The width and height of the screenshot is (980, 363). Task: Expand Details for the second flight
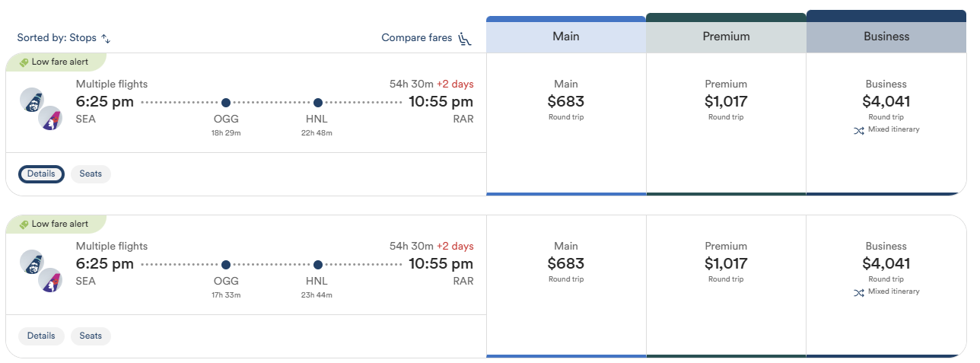point(41,336)
